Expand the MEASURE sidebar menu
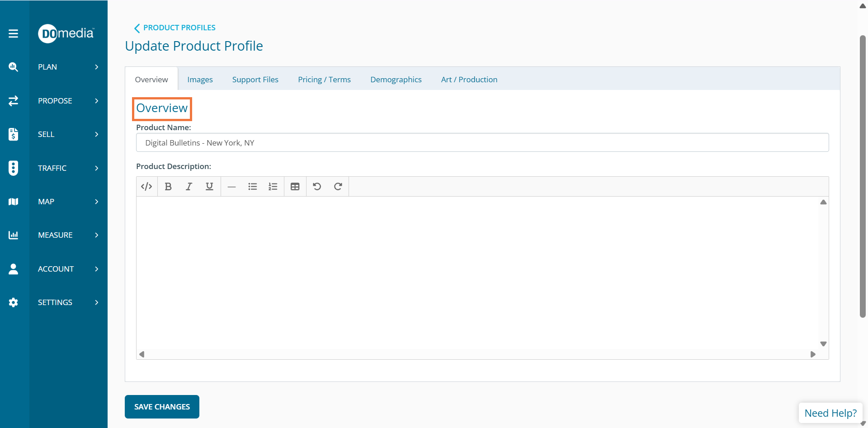Viewport: 868px width, 428px height. click(x=68, y=235)
